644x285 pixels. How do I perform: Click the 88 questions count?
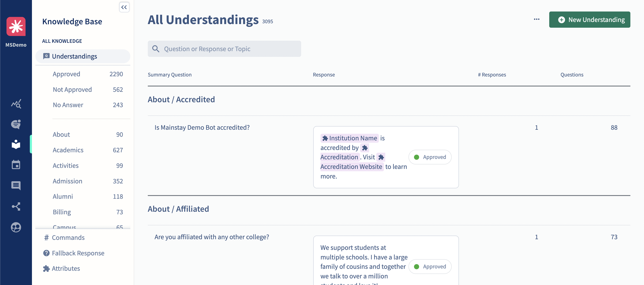[x=614, y=128]
